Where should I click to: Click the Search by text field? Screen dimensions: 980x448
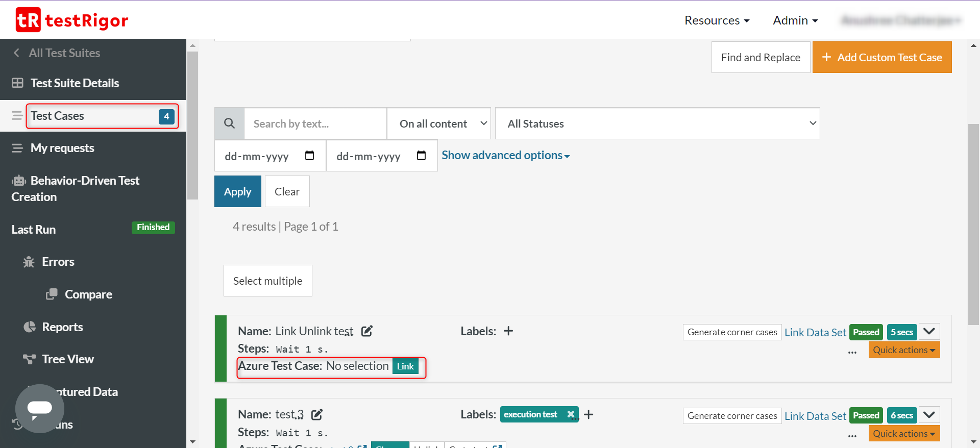(315, 123)
